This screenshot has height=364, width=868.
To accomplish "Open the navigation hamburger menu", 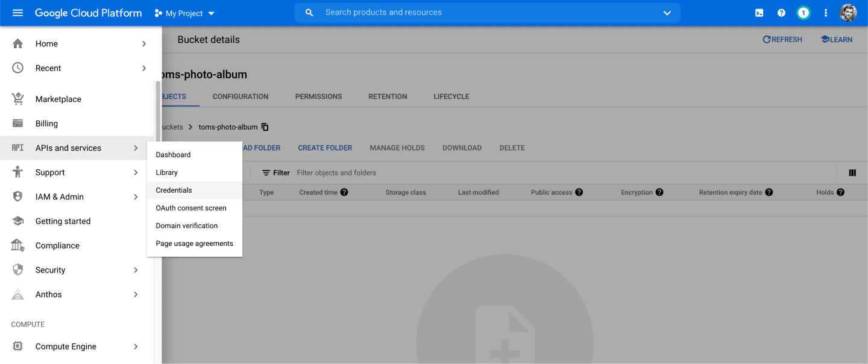I will coord(17,13).
